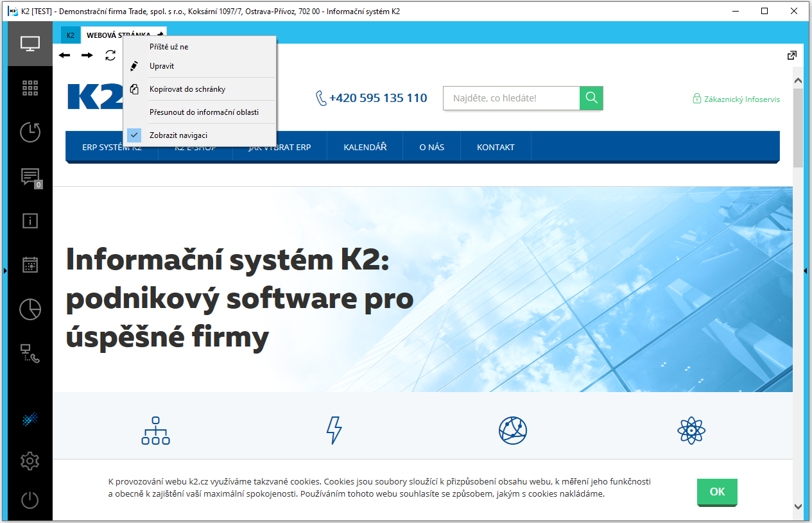Accept cookies by clicking OK
The image size is (812, 523).
pos(717,492)
